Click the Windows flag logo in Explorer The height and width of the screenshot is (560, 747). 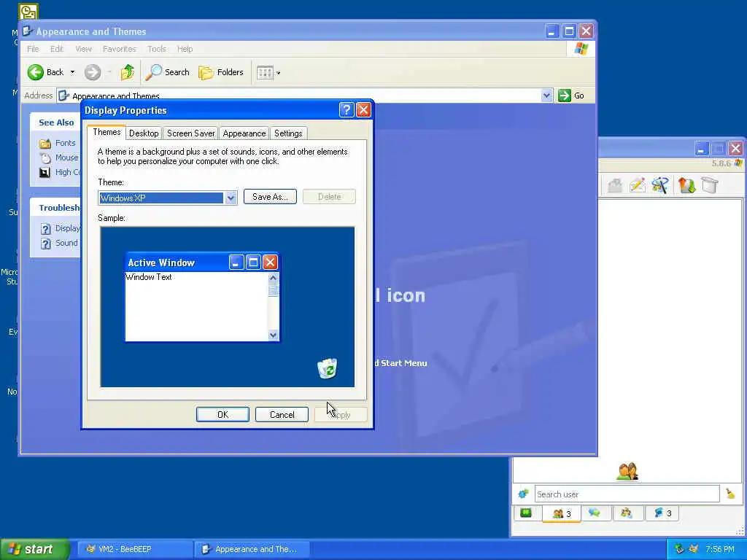(581, 49)
